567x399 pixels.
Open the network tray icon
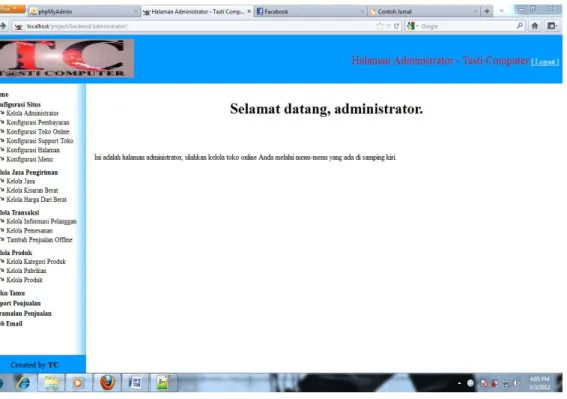click(x=506, y=383)
